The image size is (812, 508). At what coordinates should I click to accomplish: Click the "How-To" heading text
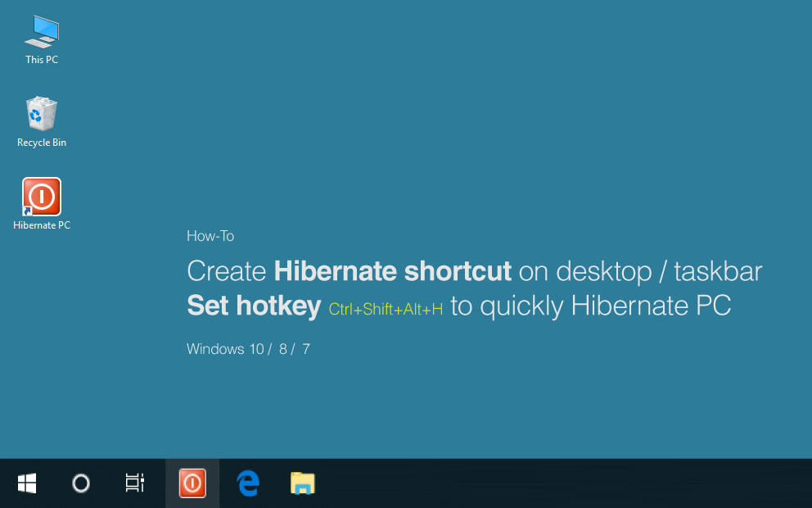210,236
